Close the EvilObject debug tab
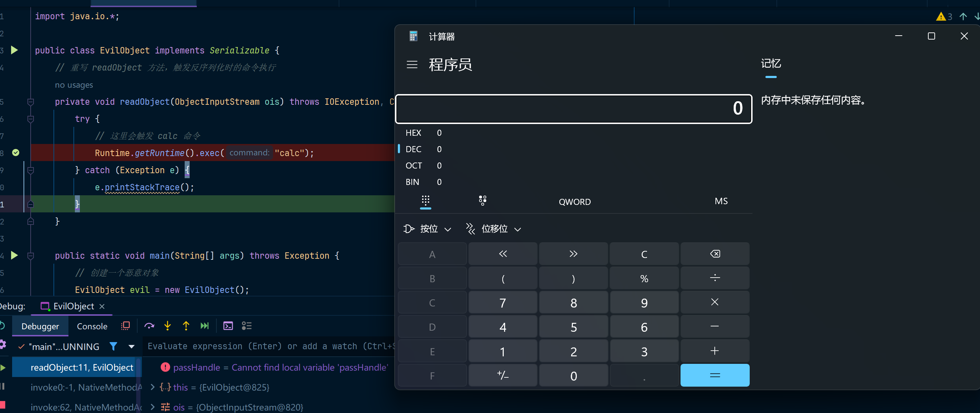This screenshot has height=413, width=980. [102, 306]
